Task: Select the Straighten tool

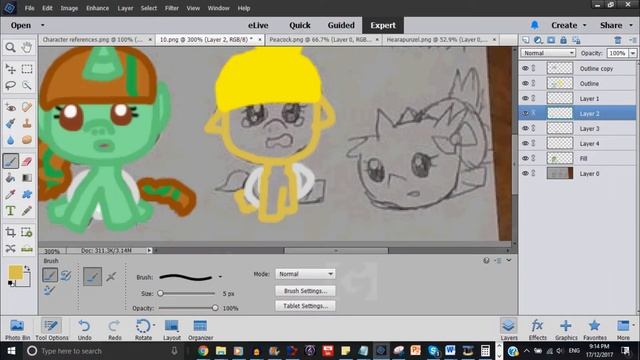Action: [x=27, y=248]
